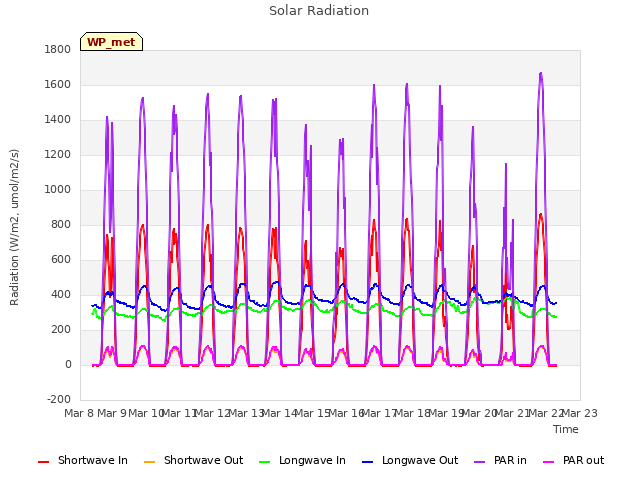Toggle PAR in legend entry
The image size is (640, 480).
click(x=500, y=461)
